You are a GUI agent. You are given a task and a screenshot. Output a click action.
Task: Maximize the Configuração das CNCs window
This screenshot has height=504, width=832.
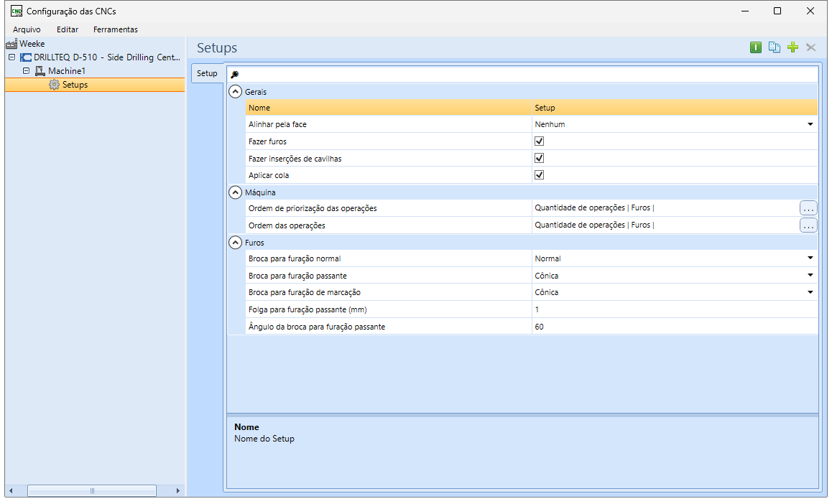(x=777, y=11)
